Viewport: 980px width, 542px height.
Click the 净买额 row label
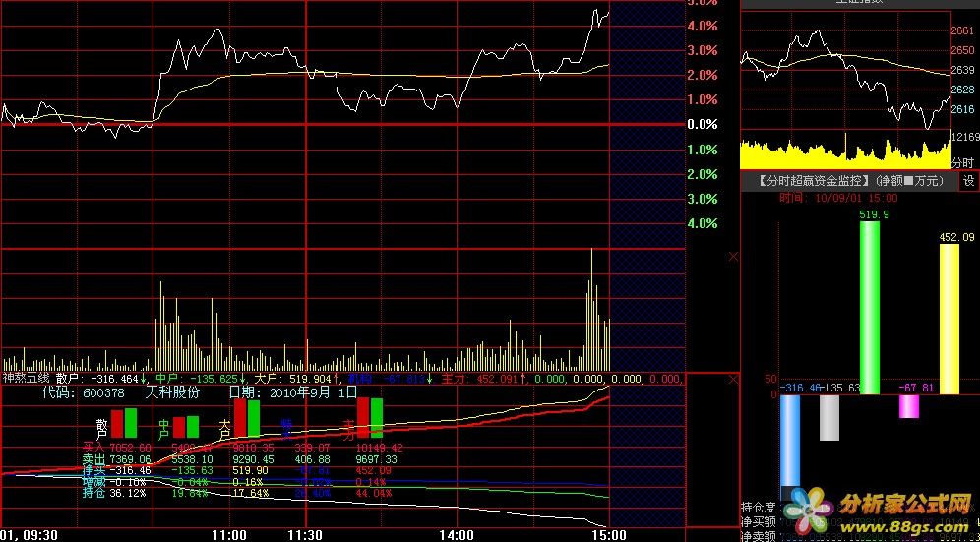pyautogui.click(x=759, y=522)
